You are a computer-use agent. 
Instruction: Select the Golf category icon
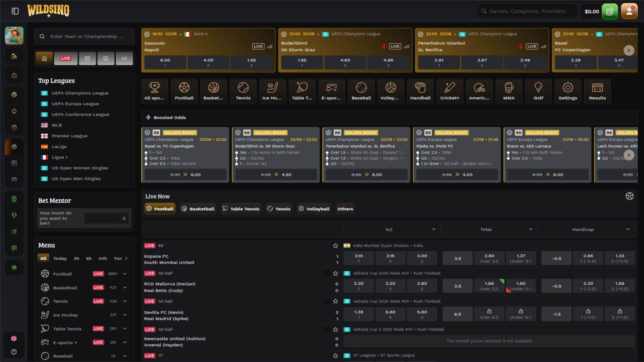538,91
